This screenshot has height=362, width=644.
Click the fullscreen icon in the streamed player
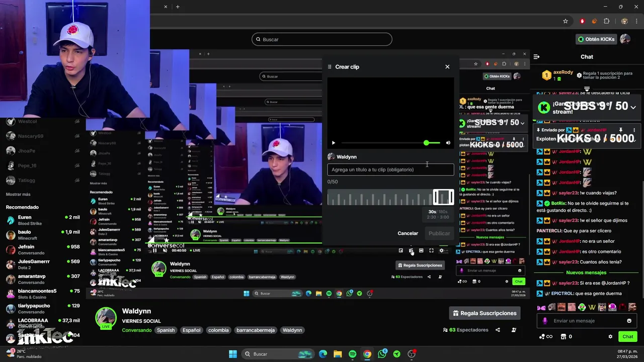(431, 250)
